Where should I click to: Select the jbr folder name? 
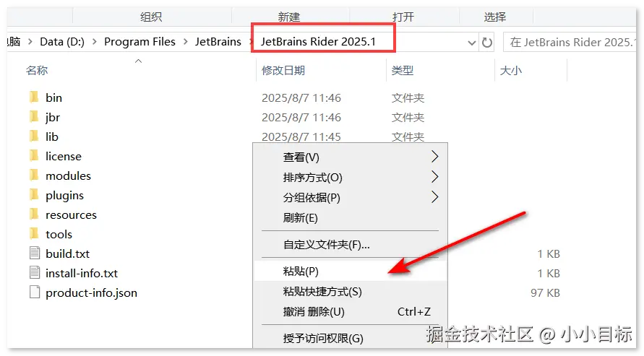click(x=53, y=117)
